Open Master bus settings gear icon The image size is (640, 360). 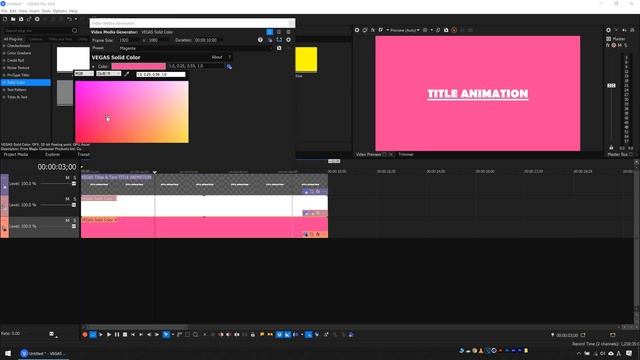pyautogui.click(x=608, y=30)
